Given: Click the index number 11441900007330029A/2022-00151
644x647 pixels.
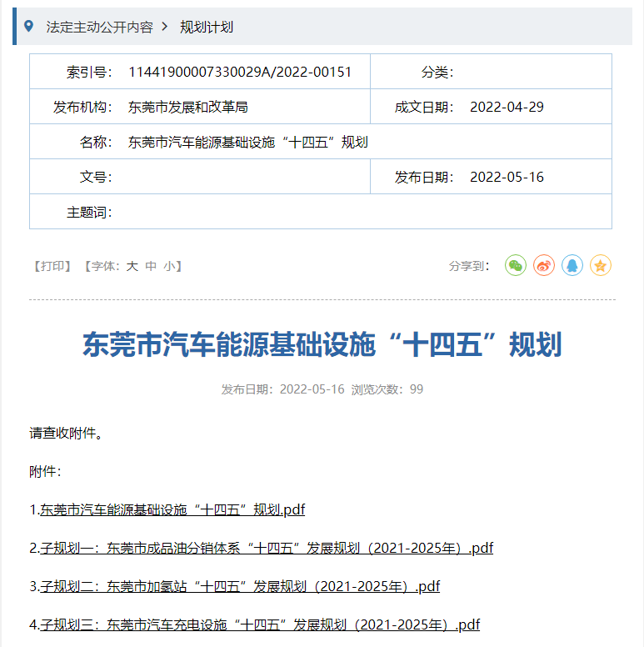Looking at the screenshot, I should (x=240, y=72).
